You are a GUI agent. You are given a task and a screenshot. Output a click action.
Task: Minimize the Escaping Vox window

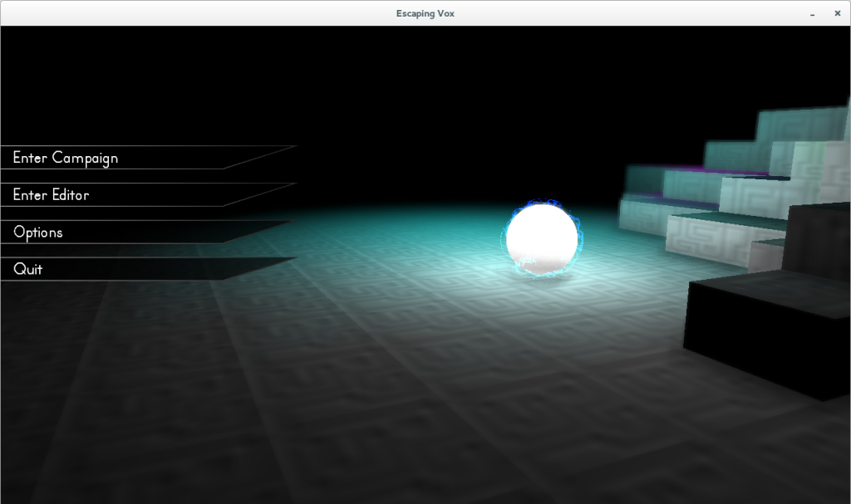pos(813,14)
